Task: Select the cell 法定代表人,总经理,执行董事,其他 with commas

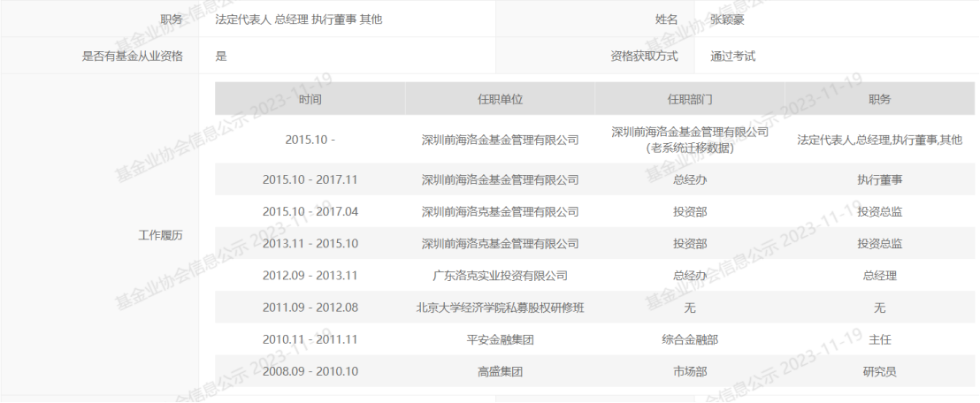Action: [880, 140]
